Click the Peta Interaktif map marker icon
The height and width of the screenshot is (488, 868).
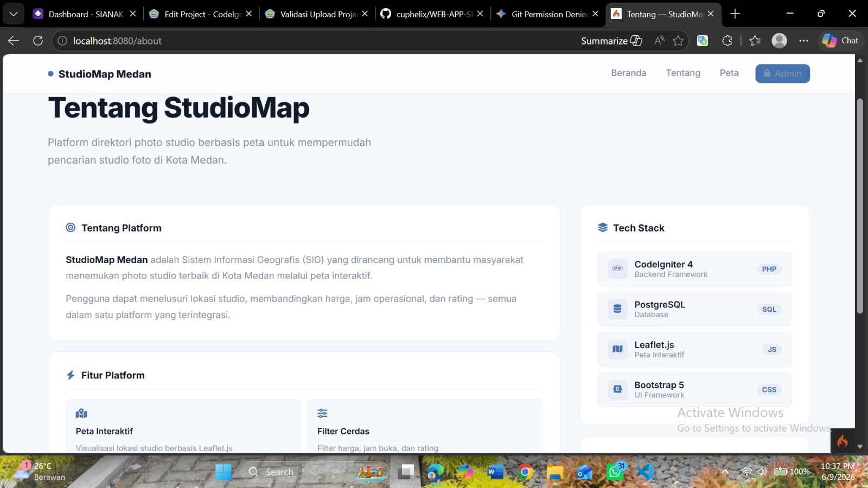[81, 414]
